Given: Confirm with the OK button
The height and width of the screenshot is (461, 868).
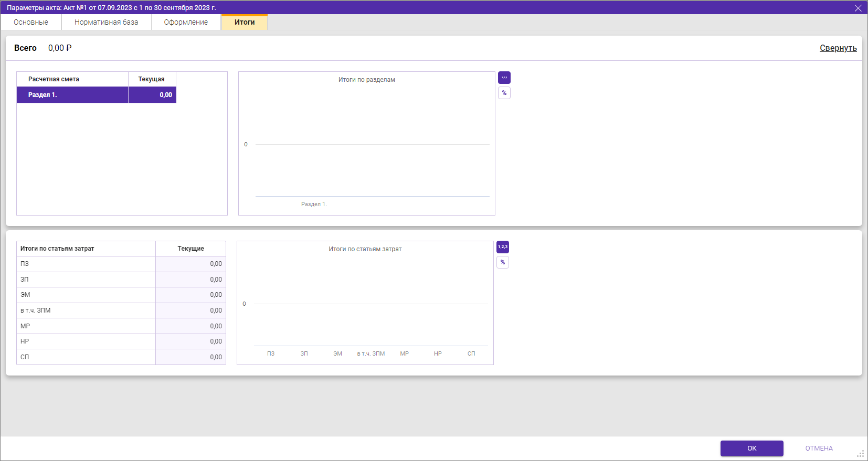Looking at the screenshot, I should [x=751, y=448].
